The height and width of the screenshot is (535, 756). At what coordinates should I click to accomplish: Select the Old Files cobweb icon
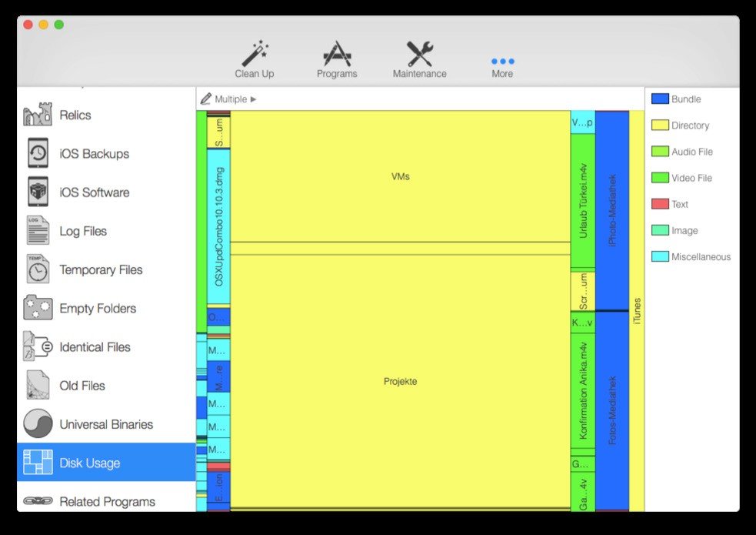click(x=38, y=384)
